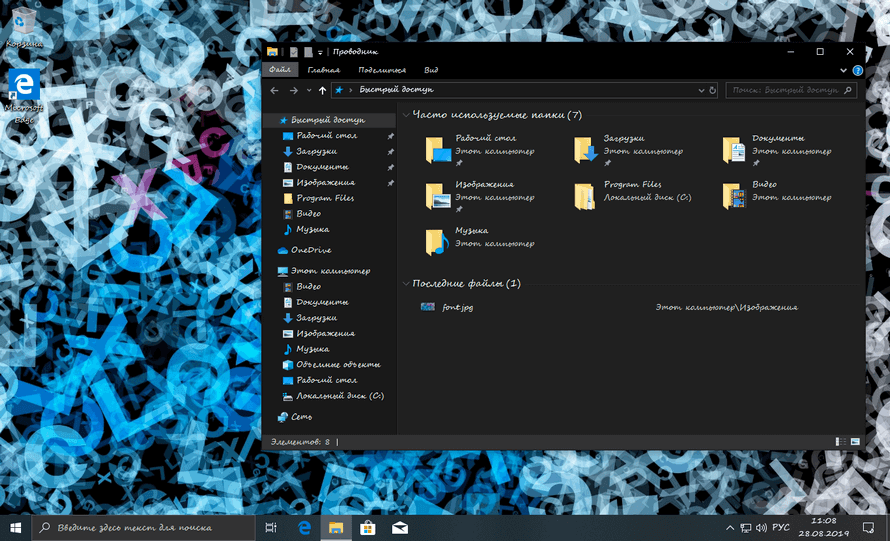The width and height of the screenshot is (890, 541).
Task: Select the Изображения folder tile
Action: (480, 196)
